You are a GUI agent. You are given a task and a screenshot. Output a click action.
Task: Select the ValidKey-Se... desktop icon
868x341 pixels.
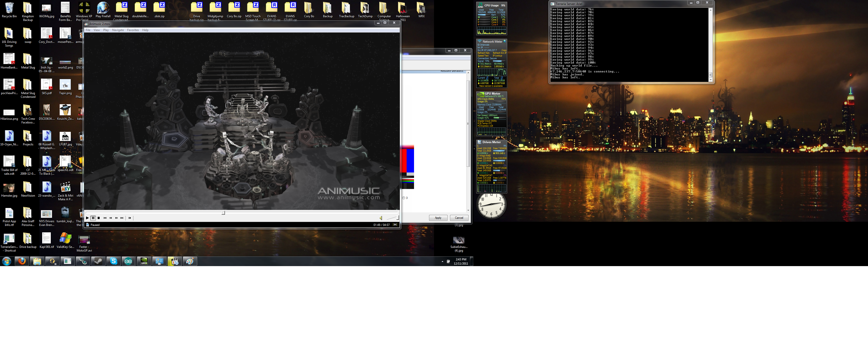(65, 241)
